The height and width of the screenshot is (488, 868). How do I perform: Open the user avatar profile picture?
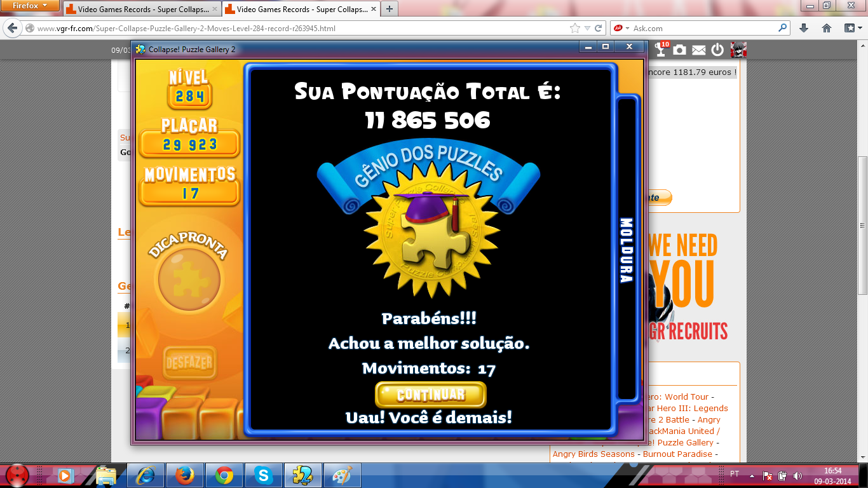[738, 50]
